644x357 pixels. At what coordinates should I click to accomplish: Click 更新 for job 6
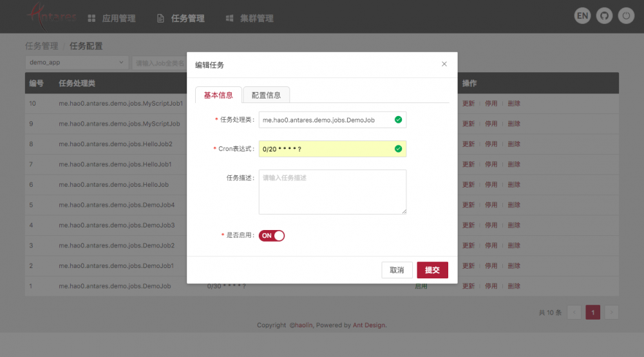[x=468, y=185]
